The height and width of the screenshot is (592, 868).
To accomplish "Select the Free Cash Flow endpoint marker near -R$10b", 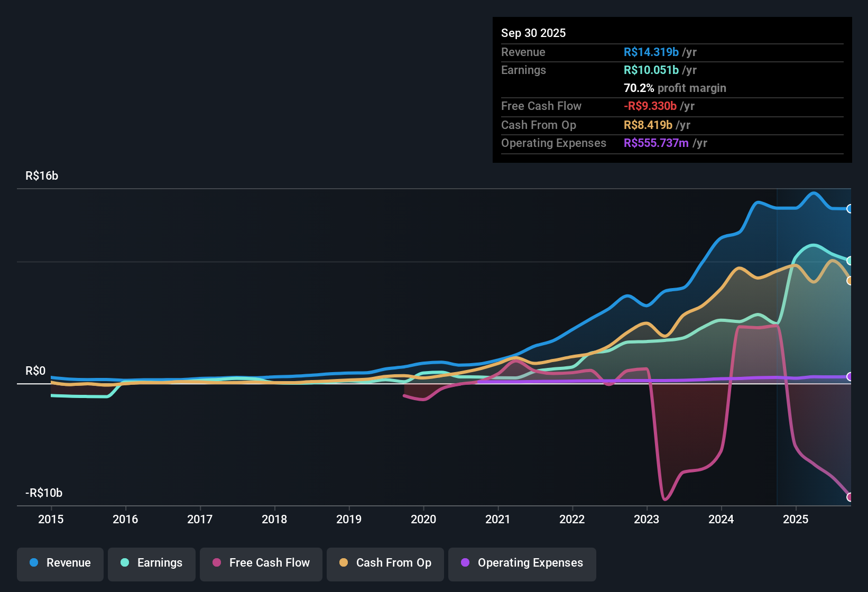I will coord(850,497).
